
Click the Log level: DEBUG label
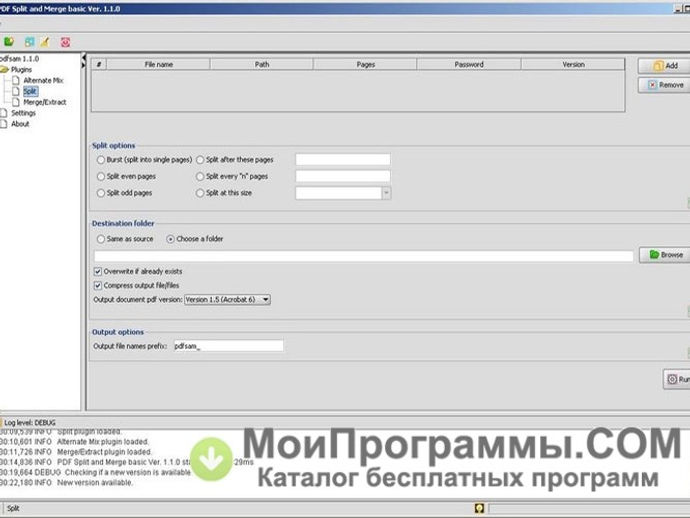click(x=30, y=423)
